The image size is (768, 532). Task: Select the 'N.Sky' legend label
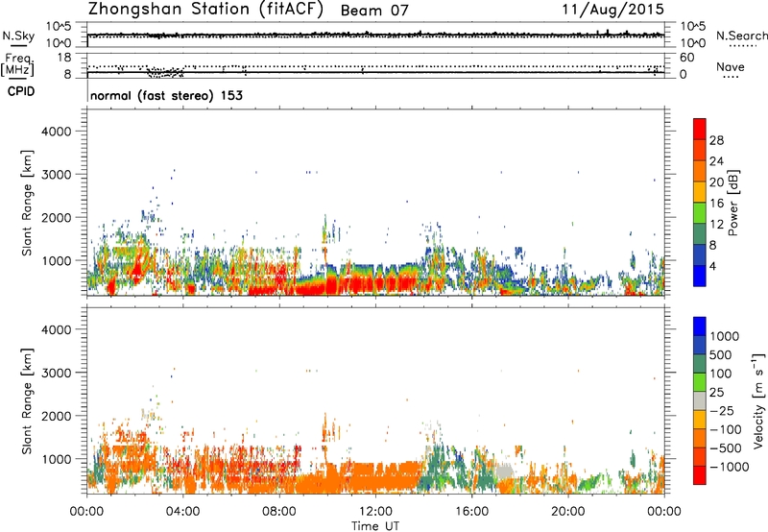(x=18, y=36)
